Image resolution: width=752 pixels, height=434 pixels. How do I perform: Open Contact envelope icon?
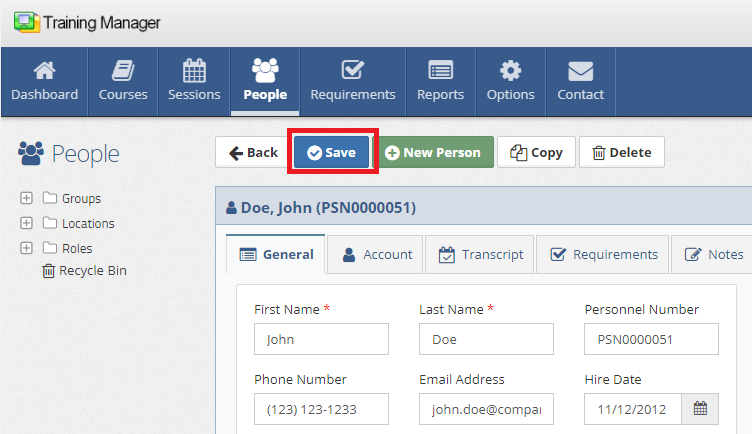point(581,71)
